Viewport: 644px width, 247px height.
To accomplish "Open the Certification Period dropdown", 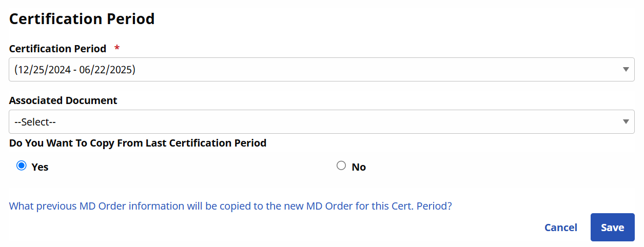I will click(321, 69).
